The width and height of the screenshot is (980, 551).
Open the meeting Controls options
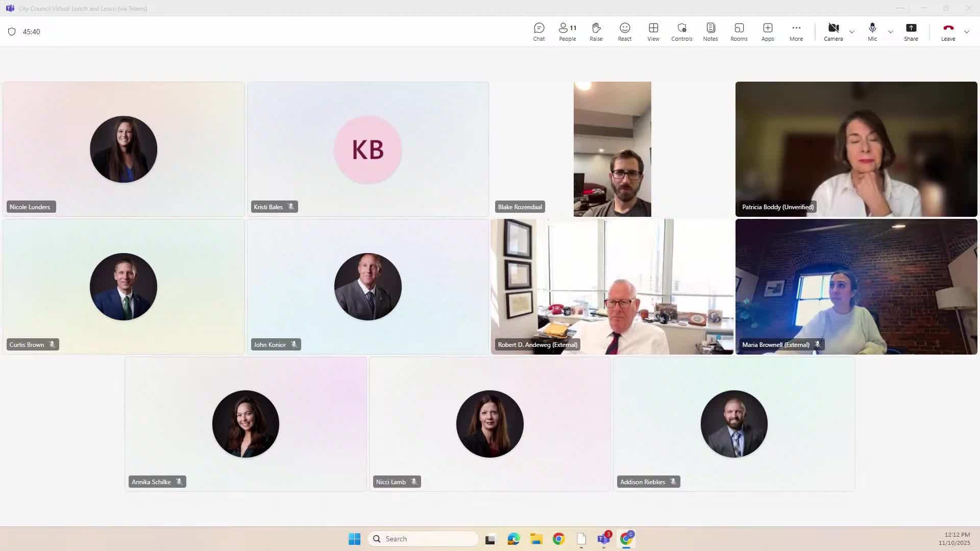coord(681,32)
